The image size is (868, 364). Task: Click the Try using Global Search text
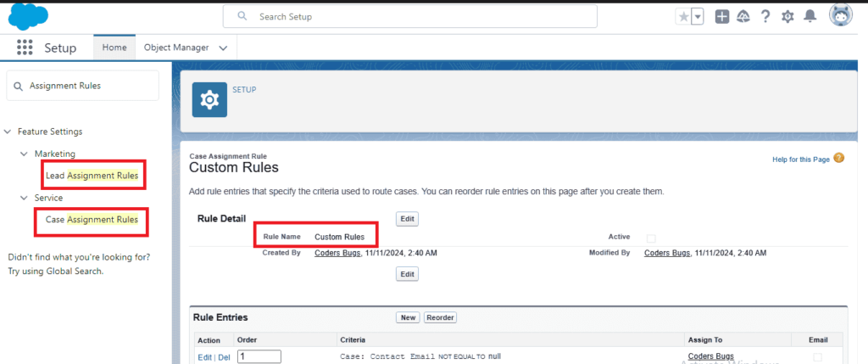tap(55, 272)
